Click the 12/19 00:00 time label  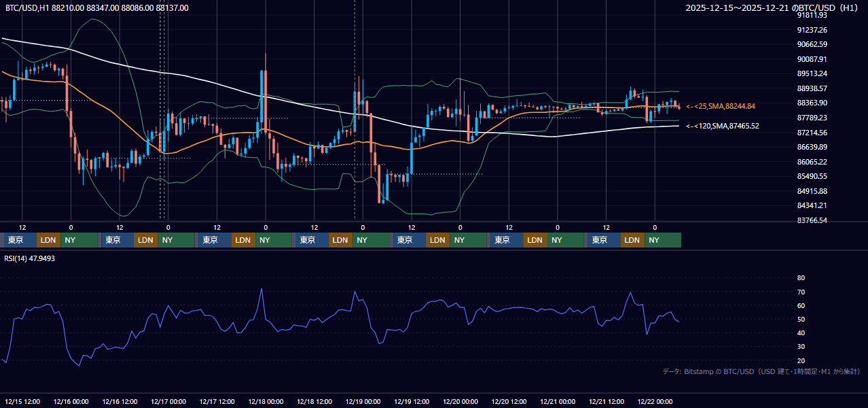click(x=363, y=401)
